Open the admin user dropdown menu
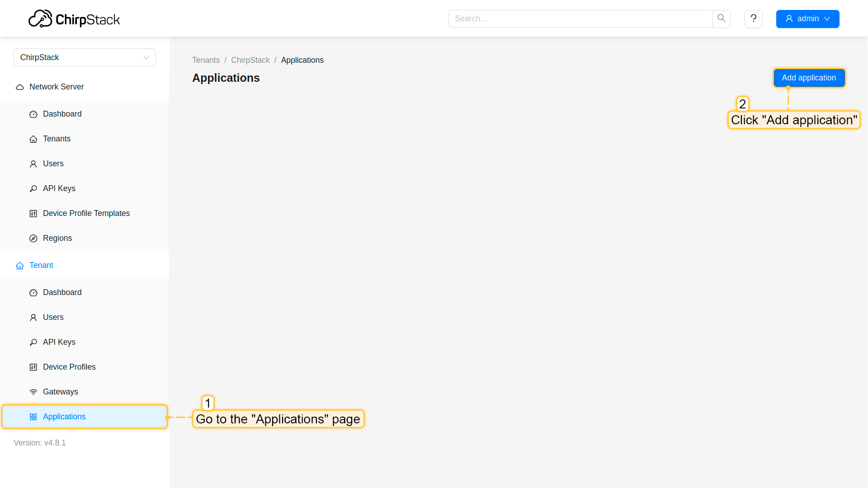 pyautogui.click(x=807, y=19)
